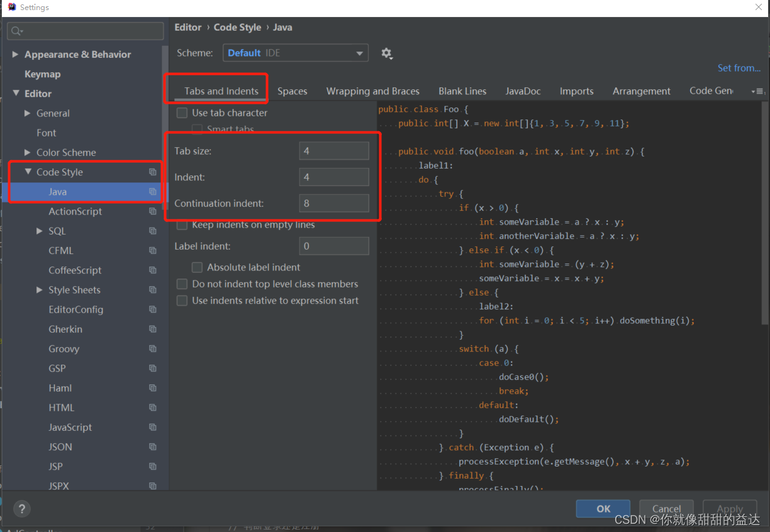770x532 pixels.
Task: Open Wrapping and Braces tab
Action: 372,91
